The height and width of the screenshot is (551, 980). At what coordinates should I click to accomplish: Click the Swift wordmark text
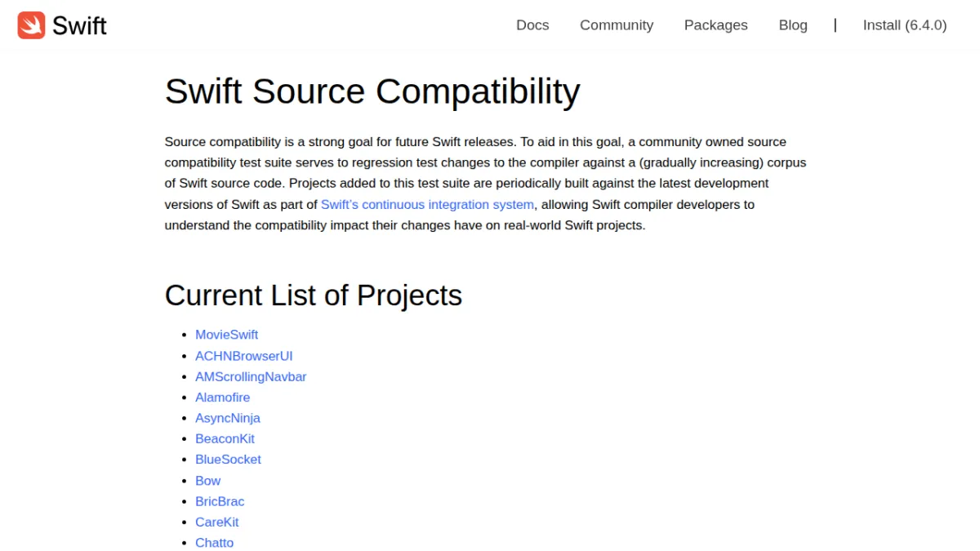click(x=79, y=26)
